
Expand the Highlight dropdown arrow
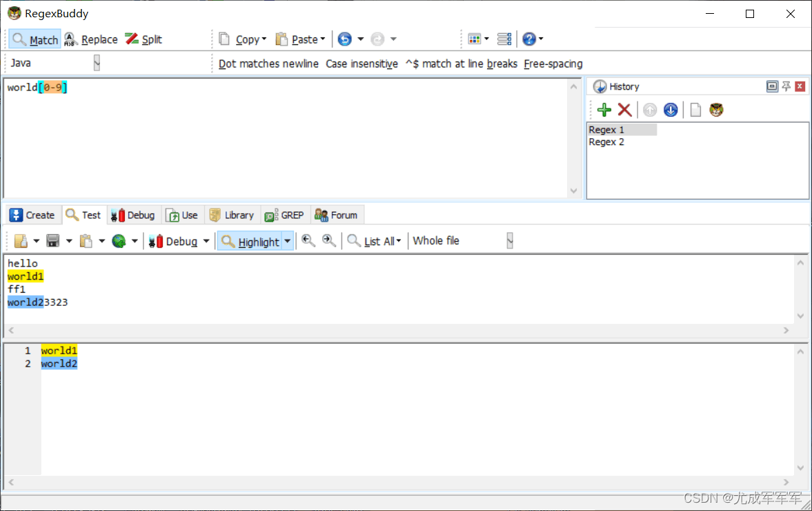288,241
